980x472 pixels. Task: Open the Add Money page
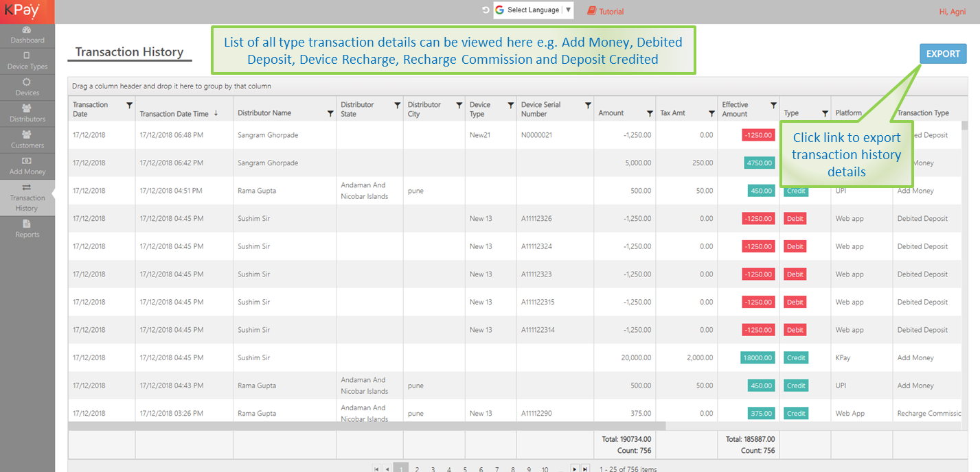point(27,167)
